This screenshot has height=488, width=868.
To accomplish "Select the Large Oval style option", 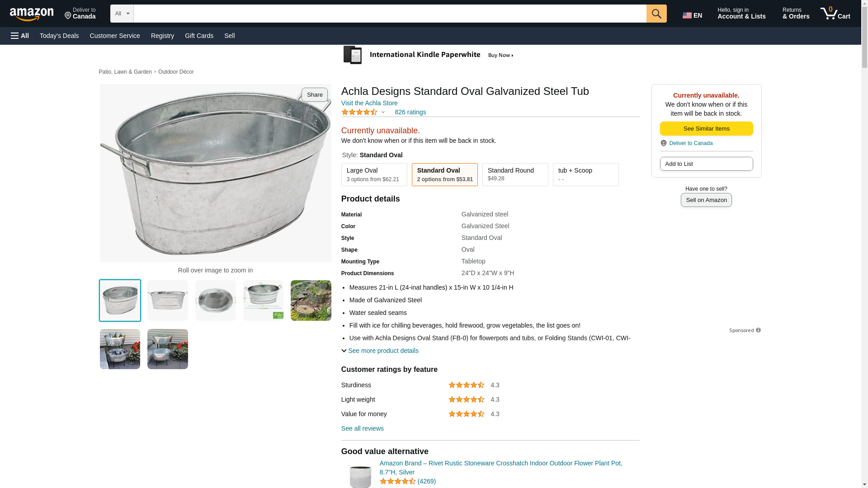I will coord(374,174).
